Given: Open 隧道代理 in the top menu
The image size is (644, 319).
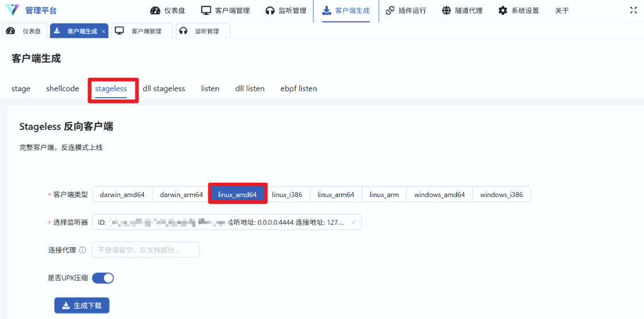Looking at the screenshot, I should tap(462, 11).
